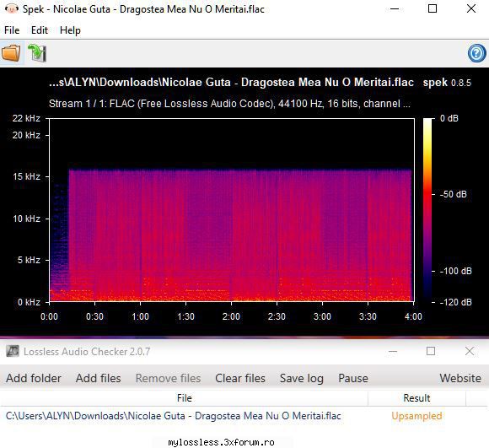Open Spek help via the blue question icon
Screen dimensions: 489x448
[476, 53]
